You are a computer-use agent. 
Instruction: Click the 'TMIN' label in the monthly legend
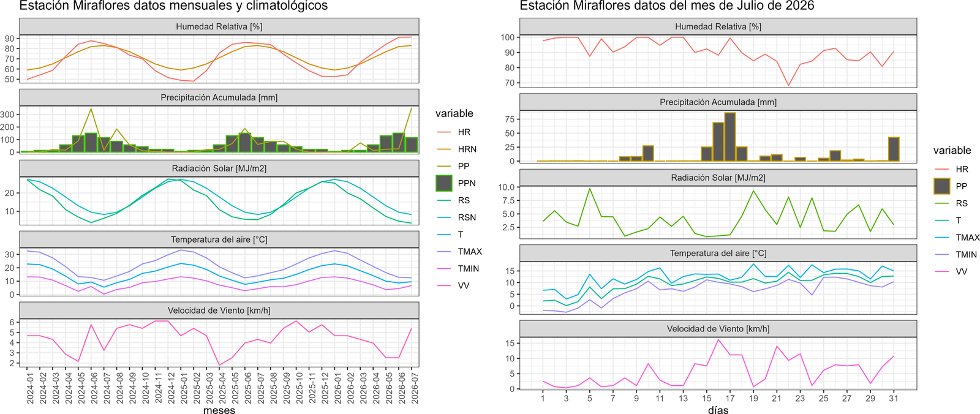[x=469, y=269]
